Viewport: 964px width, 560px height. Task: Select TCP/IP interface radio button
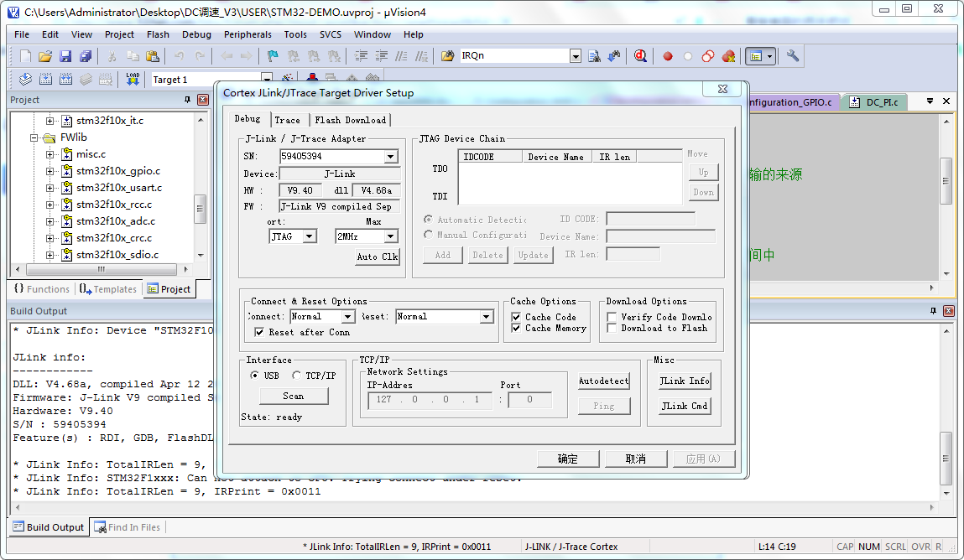(296, 376)
